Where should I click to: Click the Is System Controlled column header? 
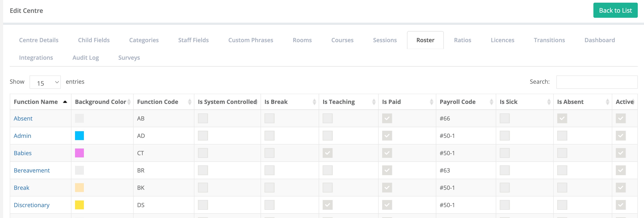(x=227, y=102)
